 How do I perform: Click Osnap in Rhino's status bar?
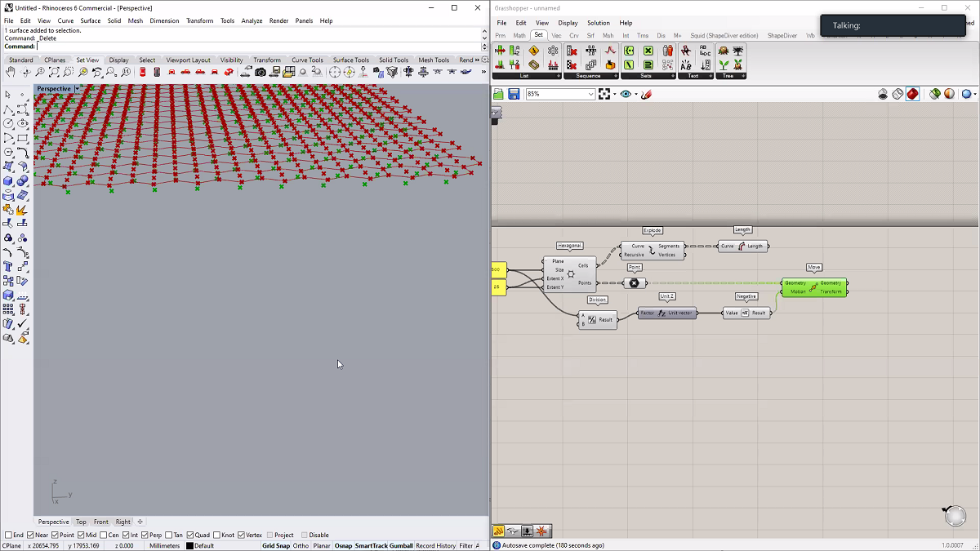[x=342, y=545]
